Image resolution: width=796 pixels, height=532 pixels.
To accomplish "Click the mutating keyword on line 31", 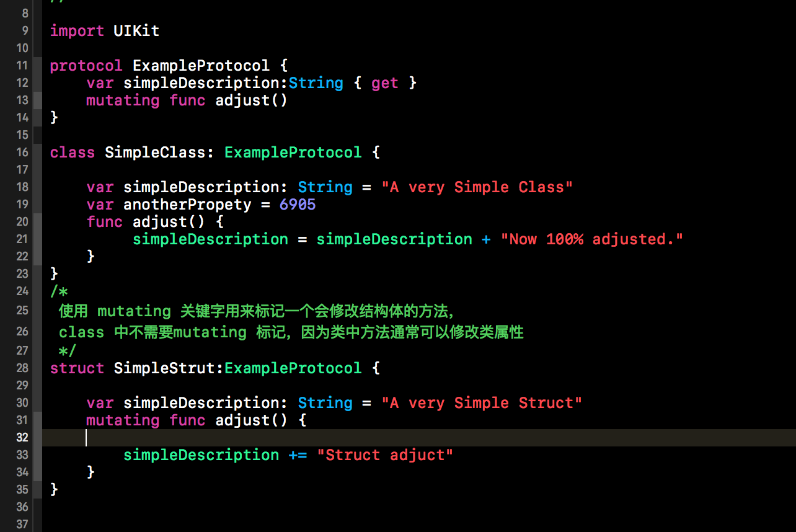I will (123, 420).
